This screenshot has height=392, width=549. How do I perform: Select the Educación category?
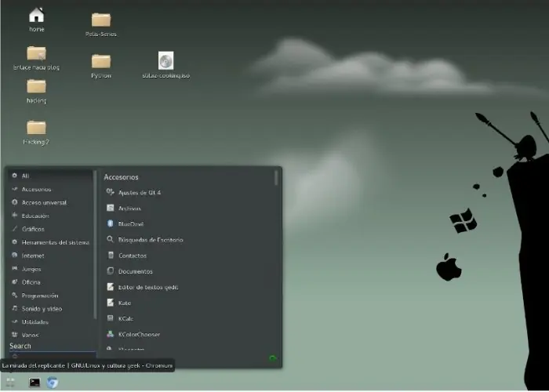51,216
